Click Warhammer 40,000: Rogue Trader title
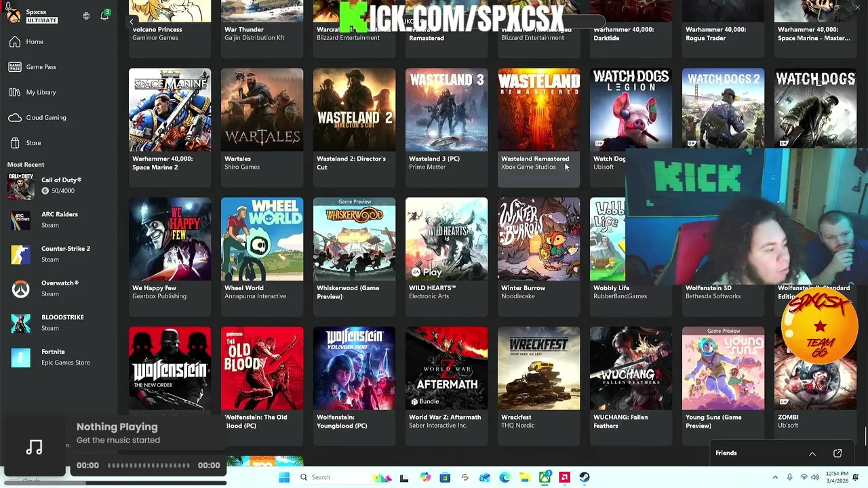Viewport: 868px width, 488px height. [716, 34]
